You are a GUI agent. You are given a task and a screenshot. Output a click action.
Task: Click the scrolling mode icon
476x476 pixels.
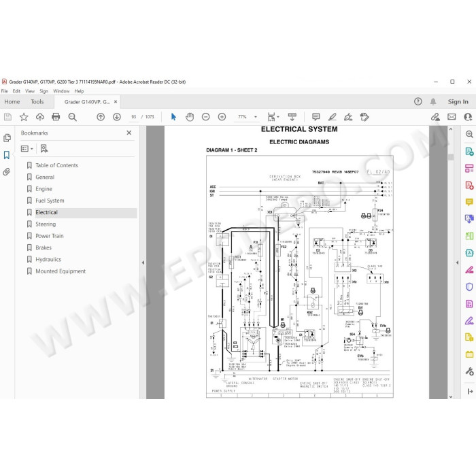tap(292, 117)
